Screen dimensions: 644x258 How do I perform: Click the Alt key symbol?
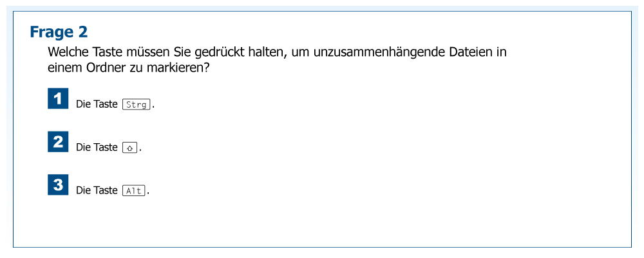(x=134, y=191)
